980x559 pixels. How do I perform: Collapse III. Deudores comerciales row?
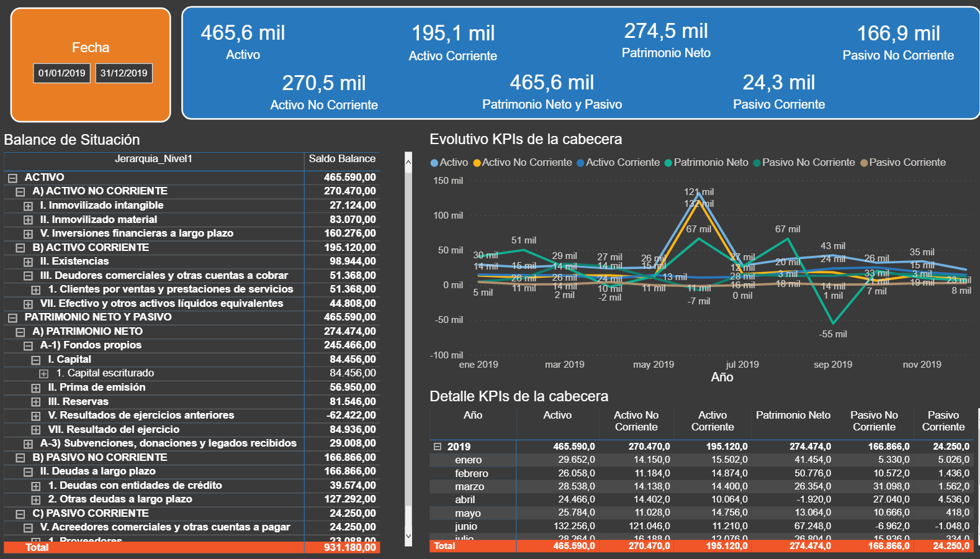(28, 276)
